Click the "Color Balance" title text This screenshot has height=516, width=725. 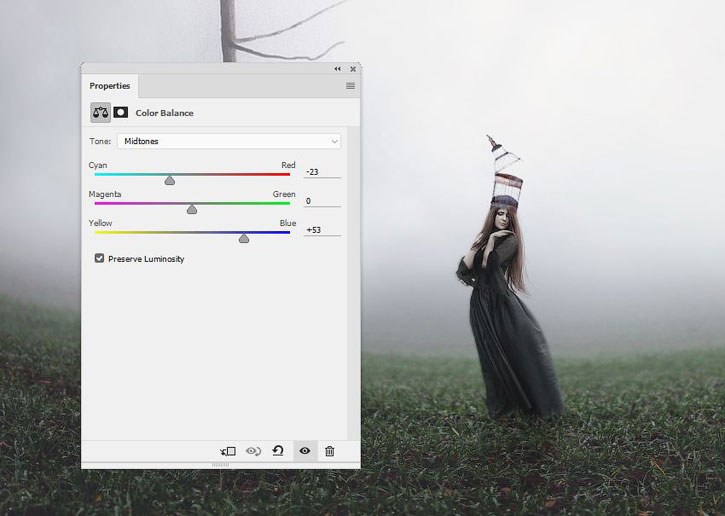pyautogui.click(x=165, y=113)
